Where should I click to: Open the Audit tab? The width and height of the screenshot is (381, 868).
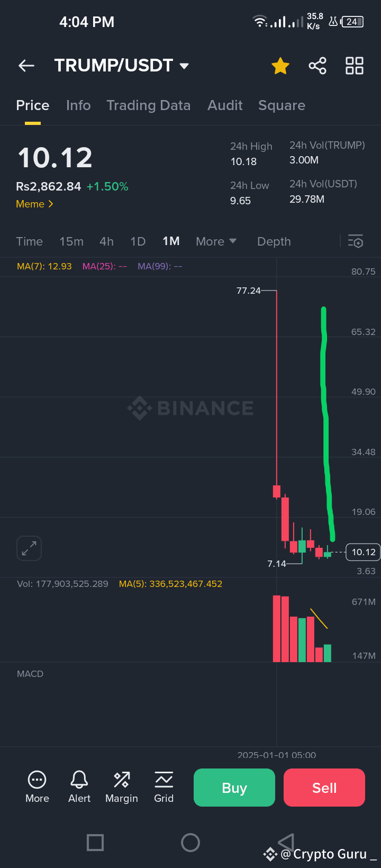click(225, 105)
